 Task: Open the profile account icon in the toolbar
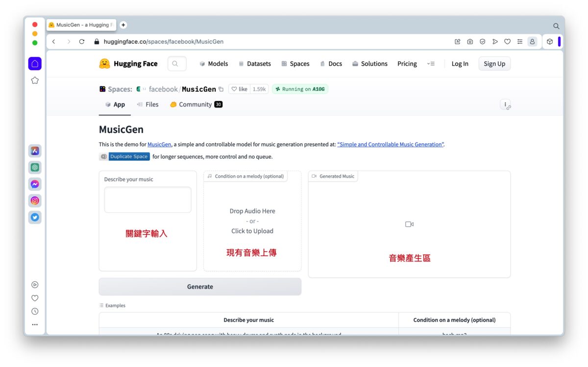pos(532,42)
